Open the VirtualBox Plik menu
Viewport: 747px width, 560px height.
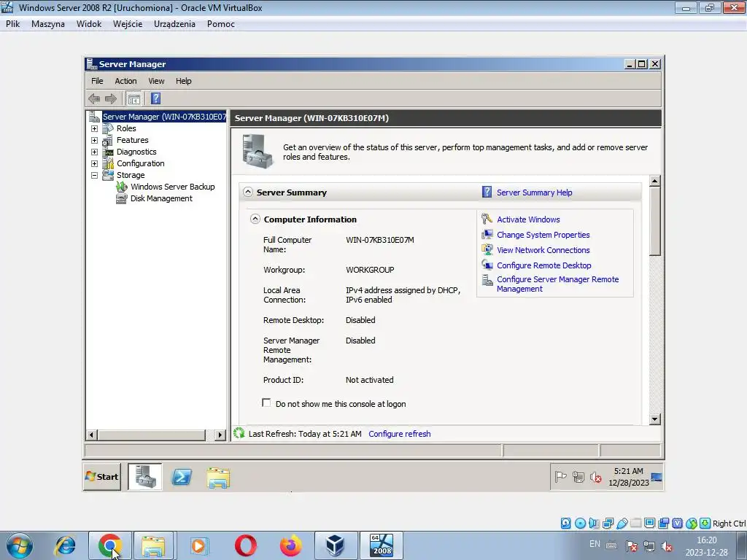pos(13,24)
